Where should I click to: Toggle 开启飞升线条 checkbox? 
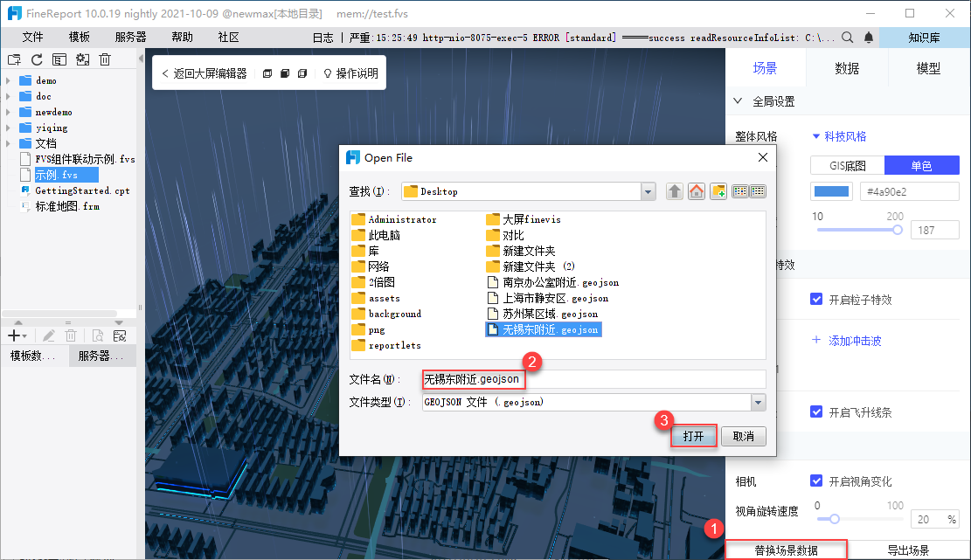tap(816, 412)
